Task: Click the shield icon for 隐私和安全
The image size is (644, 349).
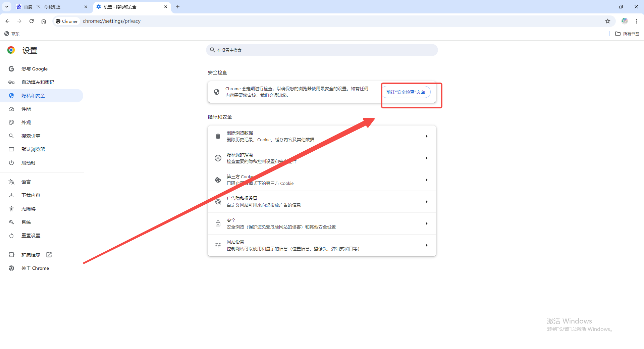Action: pyautogui.click(x=11, y=96)
